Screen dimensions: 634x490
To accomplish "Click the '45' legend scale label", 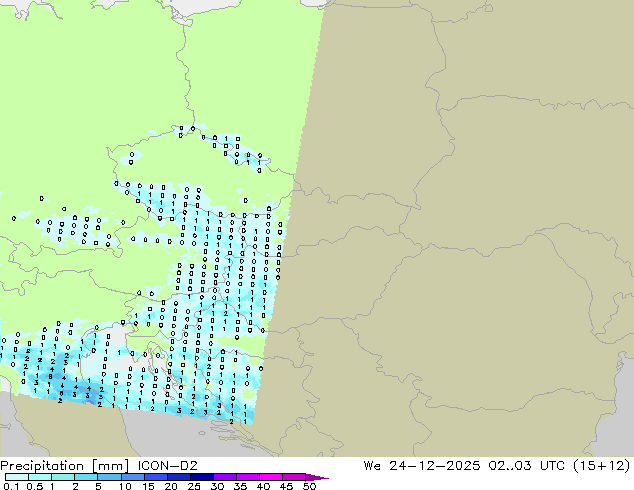I will click(x=286, y=486).
